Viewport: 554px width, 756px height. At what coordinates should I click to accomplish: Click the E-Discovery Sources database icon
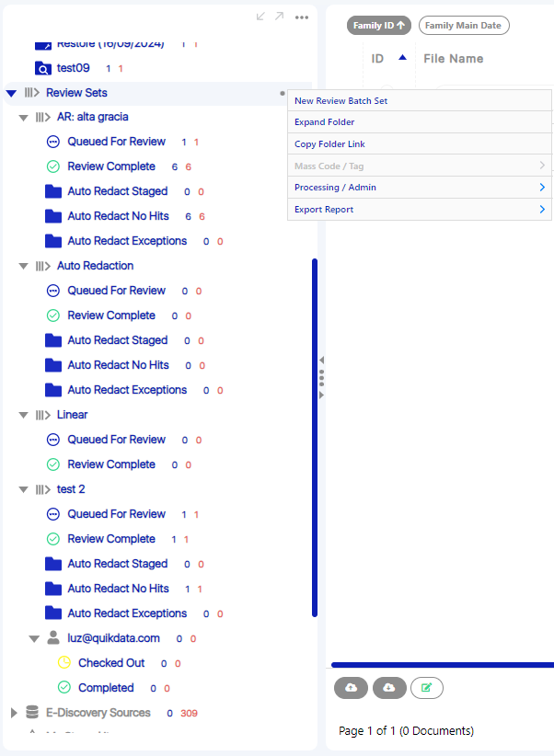pos(32,712)
